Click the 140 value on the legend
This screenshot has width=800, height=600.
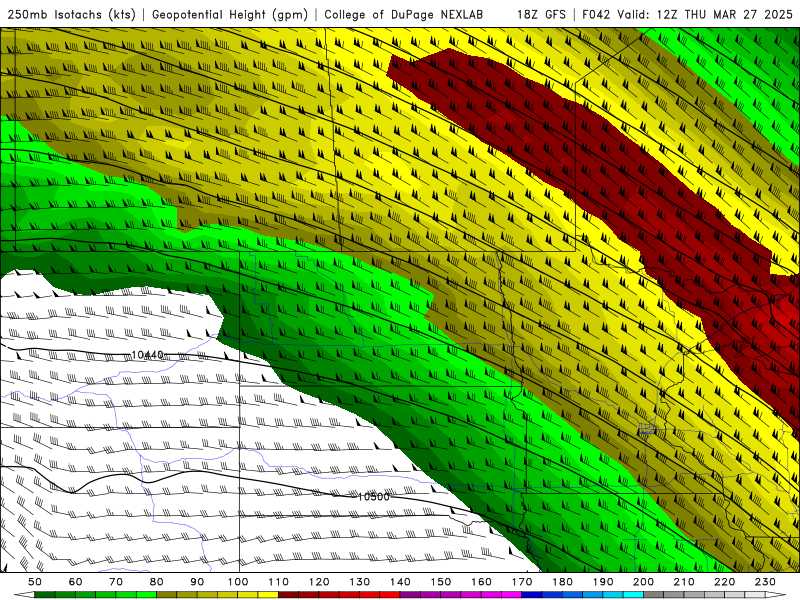pyautogui.click(x=401, y=582)
